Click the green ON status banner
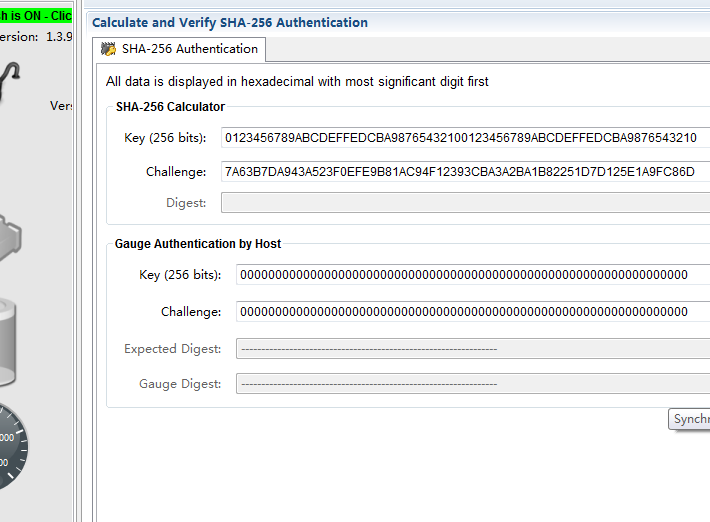Image resolution: width=710 pixels, height=522 pixels. [36, 17]
